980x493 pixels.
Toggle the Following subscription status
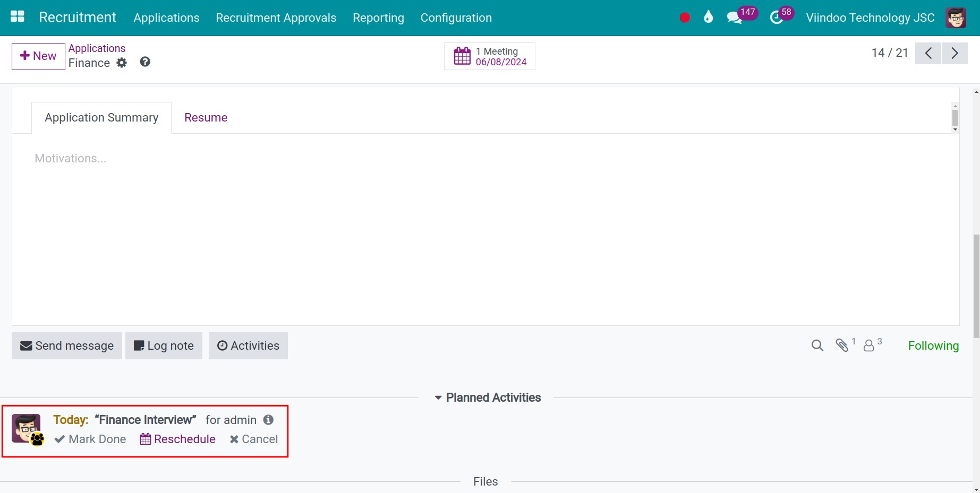pos(933,346)
